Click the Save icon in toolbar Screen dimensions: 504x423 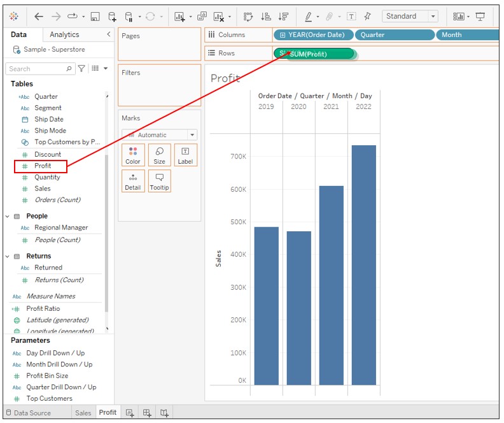pyautogui.click(x=95, y=17)
